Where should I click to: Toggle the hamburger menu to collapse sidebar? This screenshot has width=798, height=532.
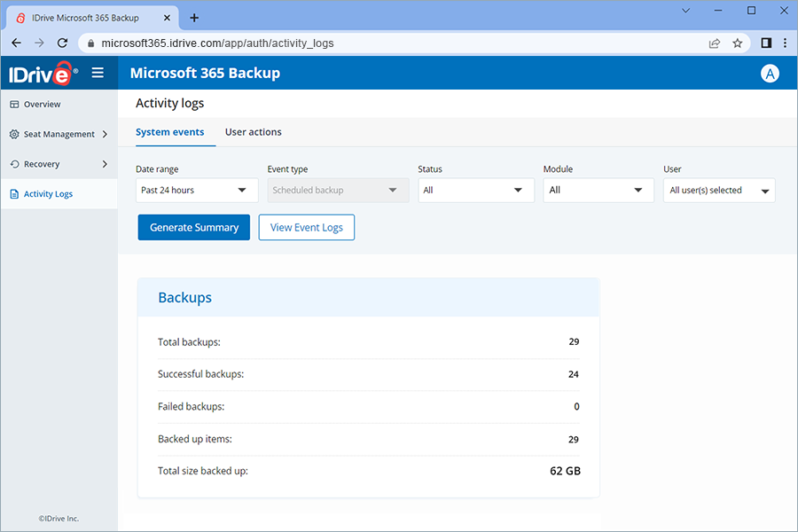98,73
